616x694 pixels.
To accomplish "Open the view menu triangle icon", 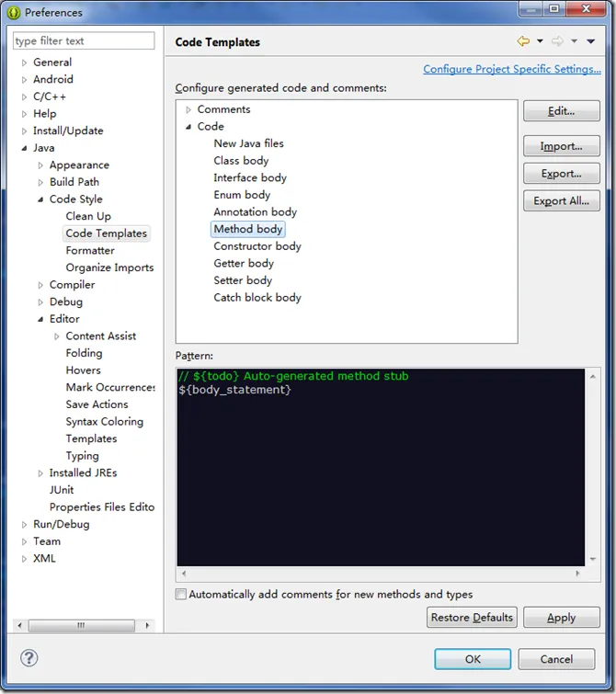I will [x=590, y=41].
